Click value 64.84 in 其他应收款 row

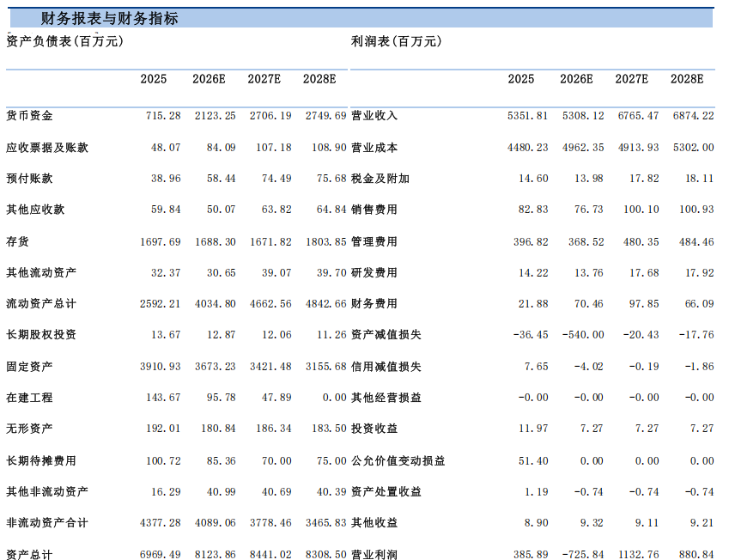pos(331,210)
